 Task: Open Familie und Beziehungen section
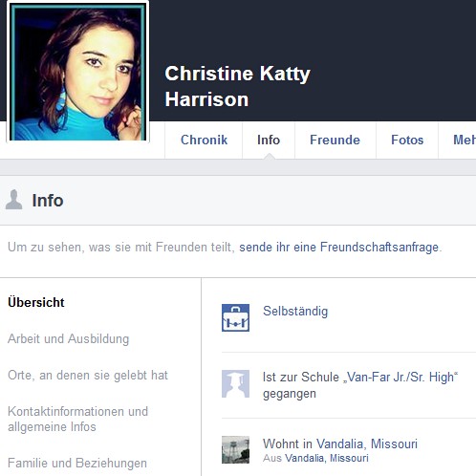click(77, 463)
